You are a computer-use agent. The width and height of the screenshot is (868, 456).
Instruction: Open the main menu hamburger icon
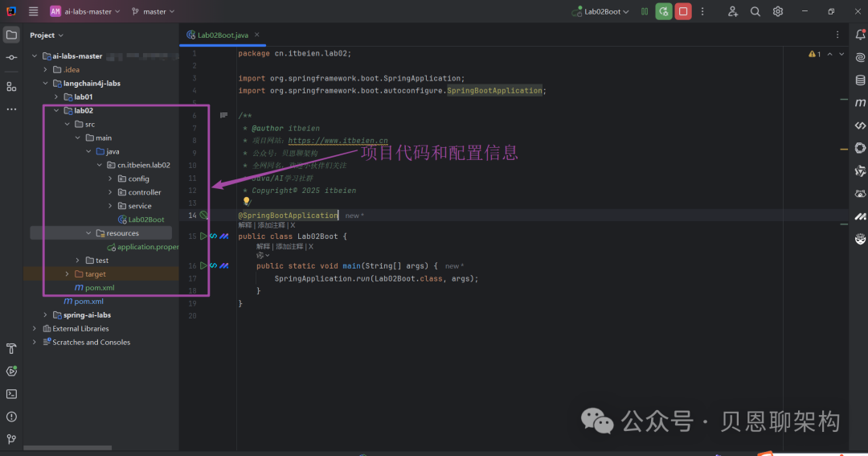(33, 11)
